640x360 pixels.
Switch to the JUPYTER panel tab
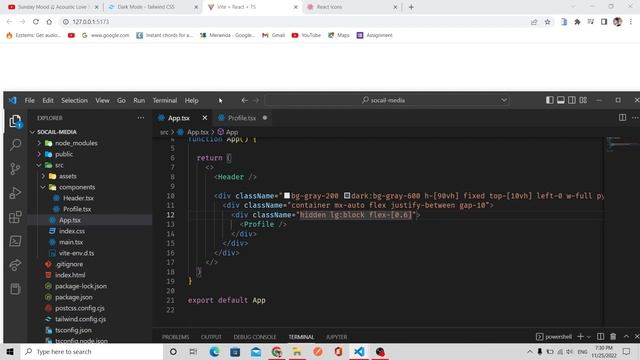(336, 337)
